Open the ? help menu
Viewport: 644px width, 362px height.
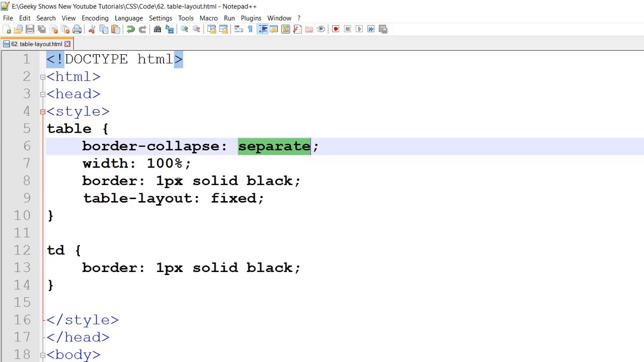click(x=298, y=18)
